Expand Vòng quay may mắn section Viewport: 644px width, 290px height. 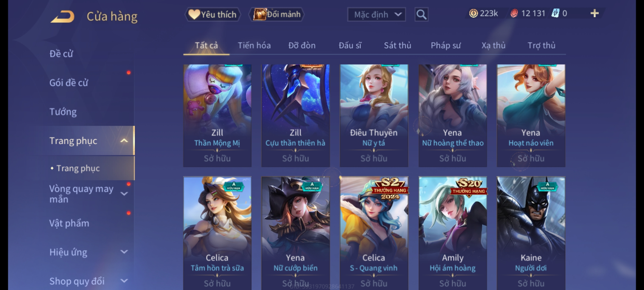click(124, 194)
